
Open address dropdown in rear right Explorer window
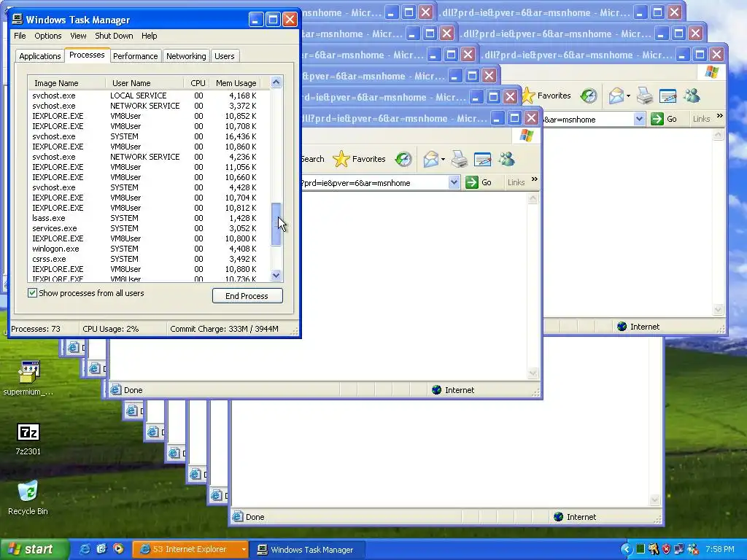[639, 119]
